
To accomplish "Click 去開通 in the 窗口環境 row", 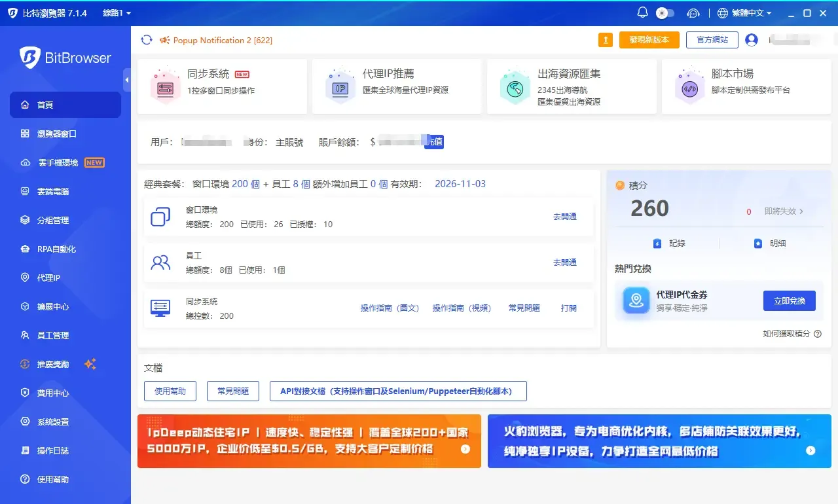I will (565, 217).
